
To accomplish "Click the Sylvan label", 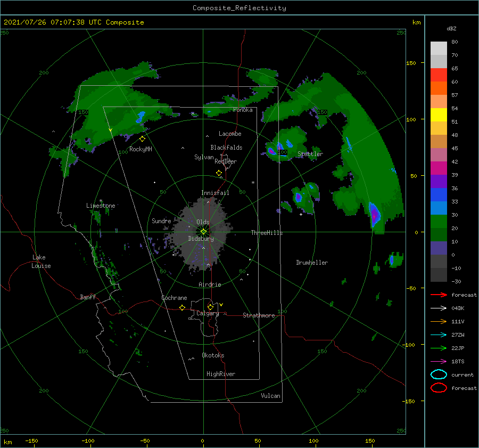I will tap(204, 157).
